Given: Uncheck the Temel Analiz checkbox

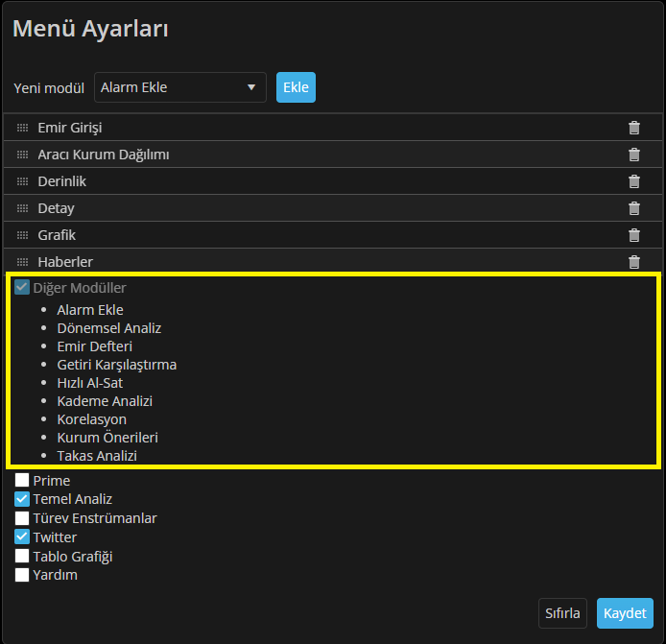Looking at the screenshot, I should [x=22, y=499].
